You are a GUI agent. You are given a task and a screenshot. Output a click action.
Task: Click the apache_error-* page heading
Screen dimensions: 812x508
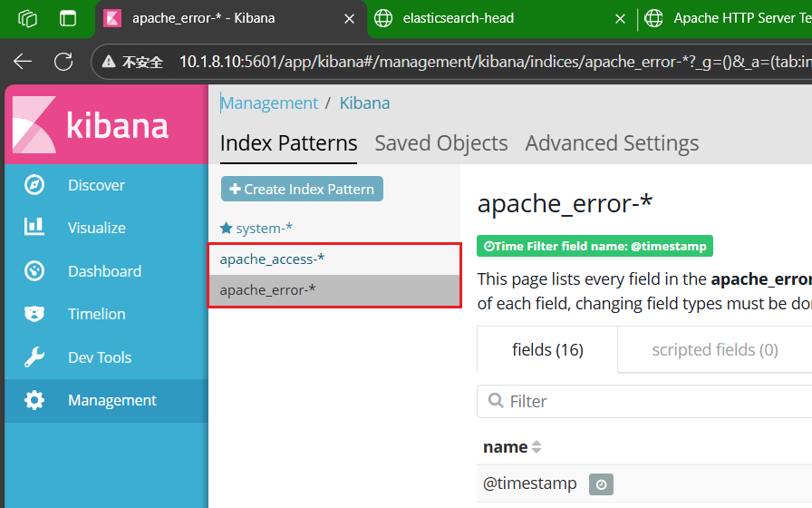pos(565,204)
